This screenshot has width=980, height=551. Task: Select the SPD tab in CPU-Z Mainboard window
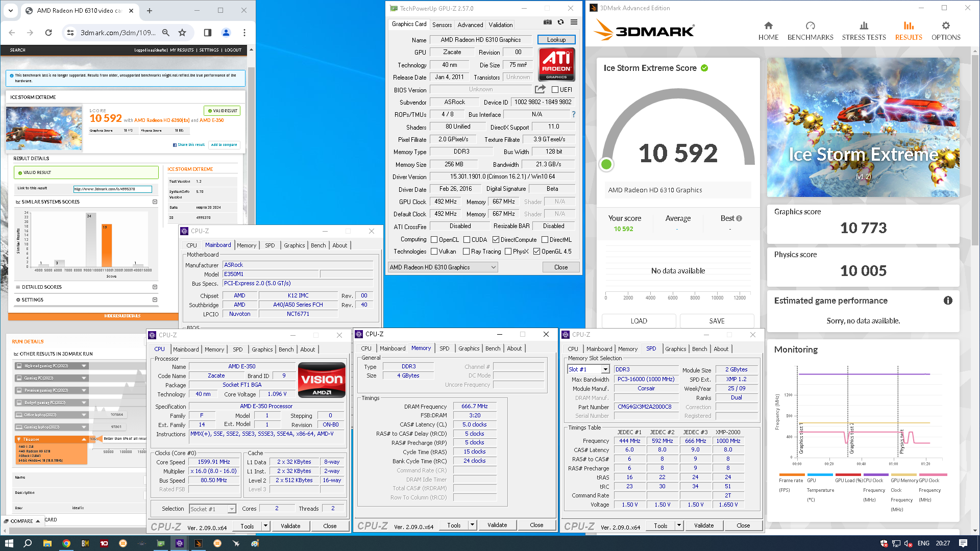point(269,245)
